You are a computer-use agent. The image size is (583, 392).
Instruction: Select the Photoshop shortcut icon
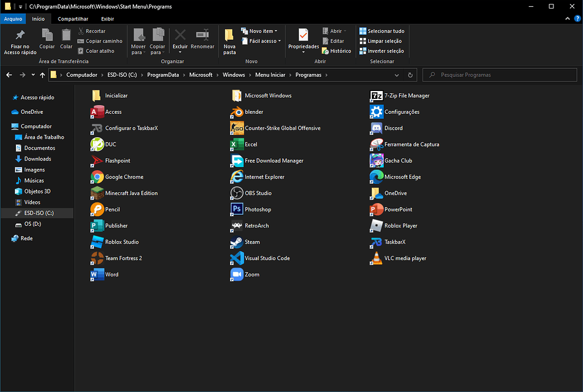pos(236,209)
